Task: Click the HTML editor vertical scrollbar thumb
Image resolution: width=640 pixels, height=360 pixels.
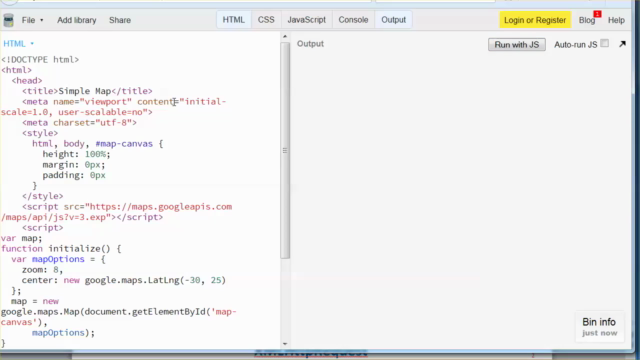Action: click(x=285, y=150)
